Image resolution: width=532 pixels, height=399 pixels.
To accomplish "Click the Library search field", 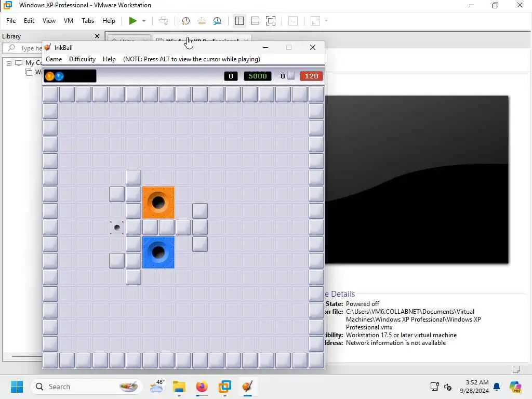I will tap(23, 48).
